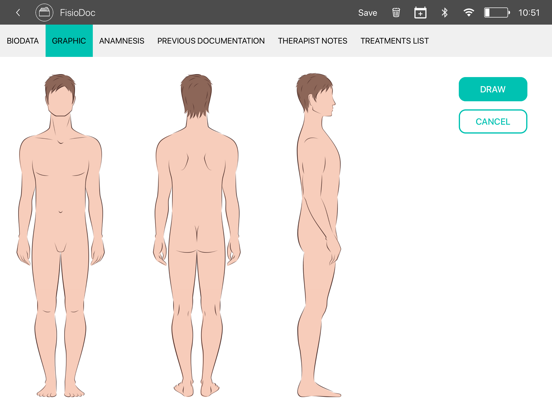Go to the Therapist Notes tab
The width and height of the screenshot is (552, 414).
click(x=313, y=41)
